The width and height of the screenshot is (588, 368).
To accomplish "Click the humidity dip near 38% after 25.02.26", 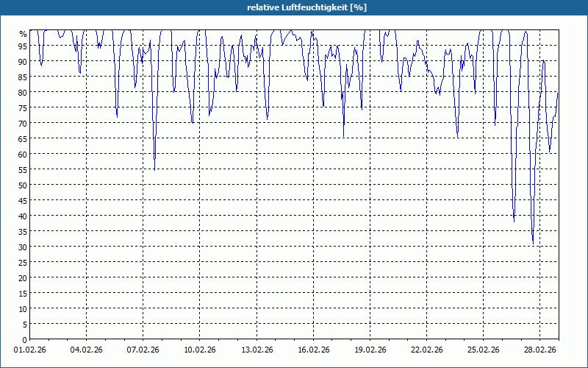I will [x=514, y=221].
